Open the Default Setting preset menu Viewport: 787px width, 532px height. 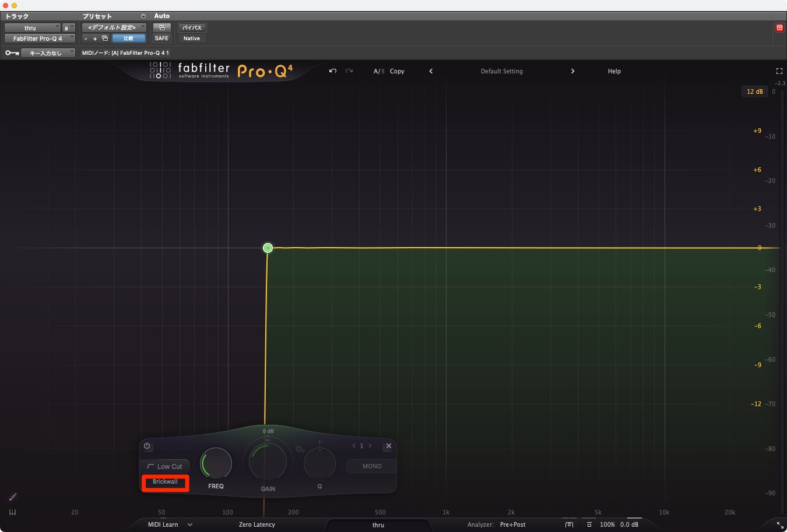pyautogui.click(x=501, y=71)
